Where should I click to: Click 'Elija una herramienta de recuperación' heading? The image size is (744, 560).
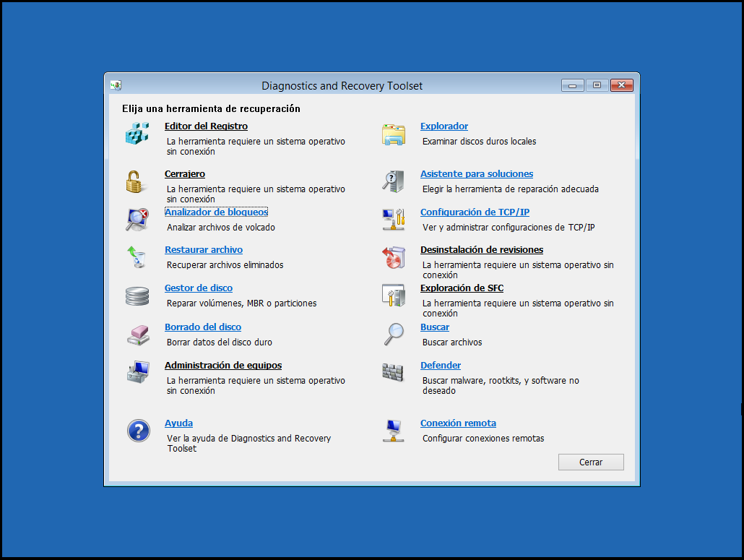point(211,108)
